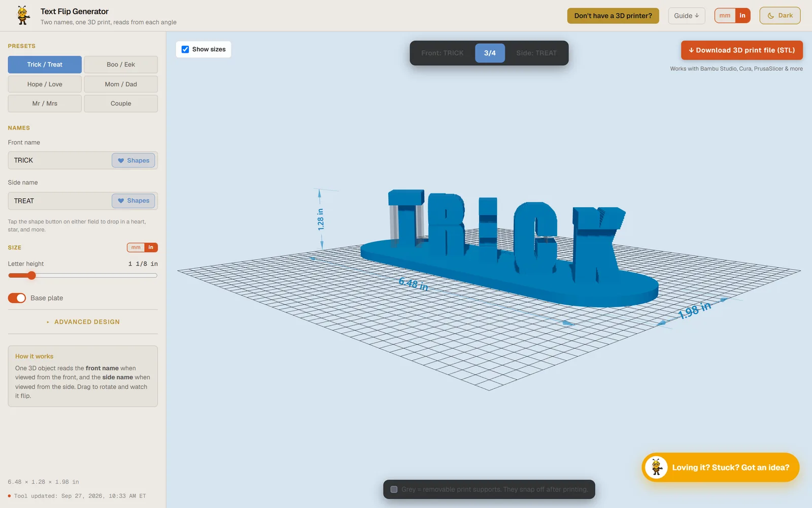Open the Guide dropdown
The image size is (812, 508).
click(x=686, y=16)
